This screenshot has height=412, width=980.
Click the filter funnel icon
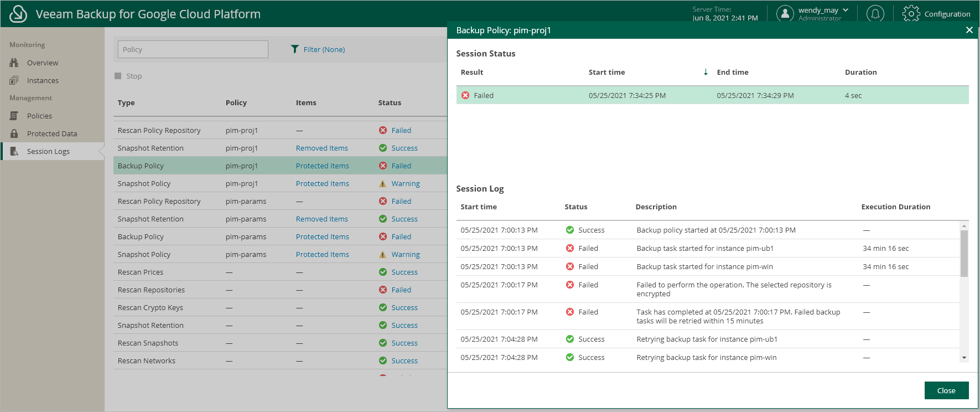295,49
